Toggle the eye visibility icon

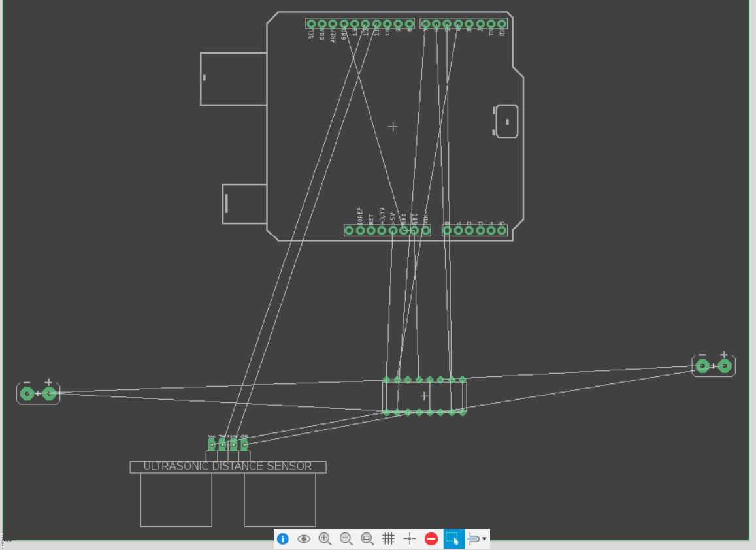pyautogui.click(x=304, y=540)
